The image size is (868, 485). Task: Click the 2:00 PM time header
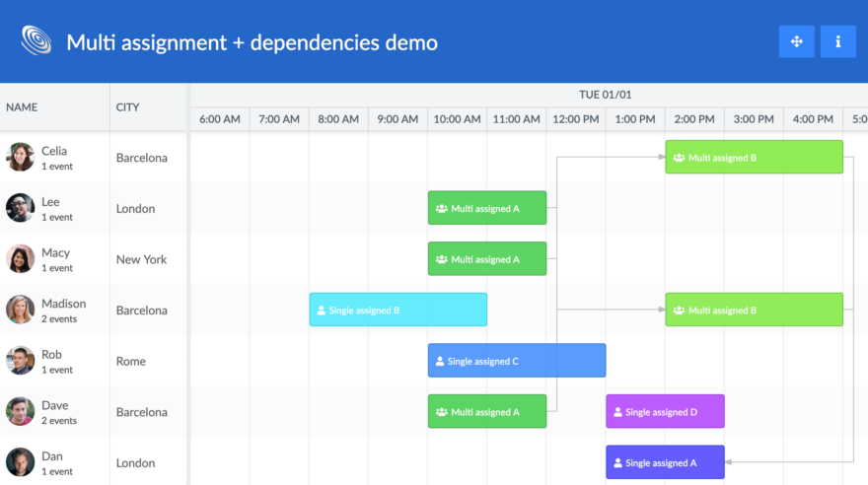pos(694,119)
